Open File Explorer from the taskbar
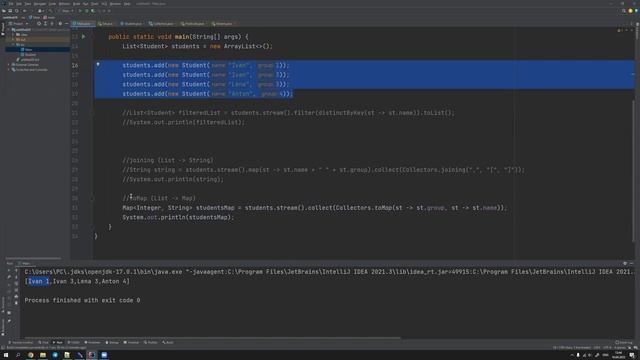640x360 pixels. [x=43, y=355]
